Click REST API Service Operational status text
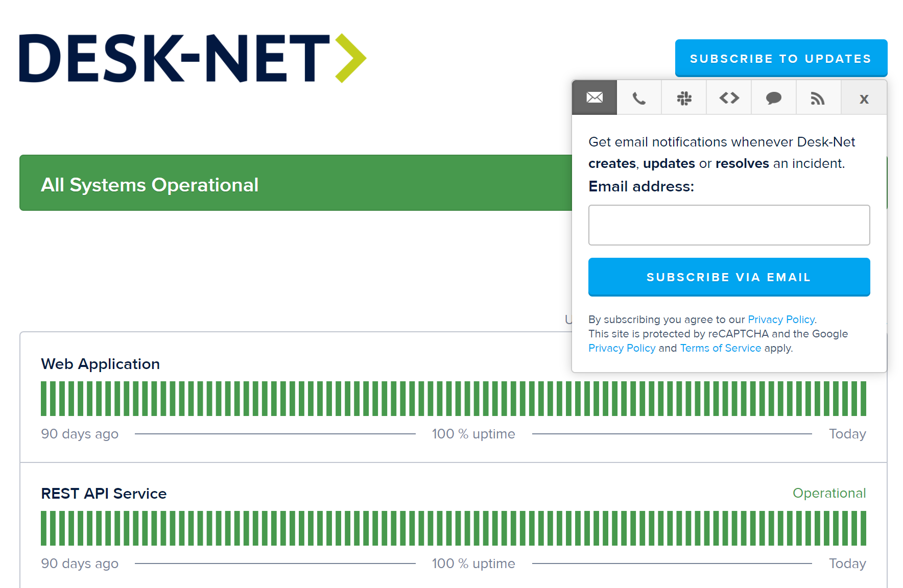903x588 pixels. [x=829, y=493]
